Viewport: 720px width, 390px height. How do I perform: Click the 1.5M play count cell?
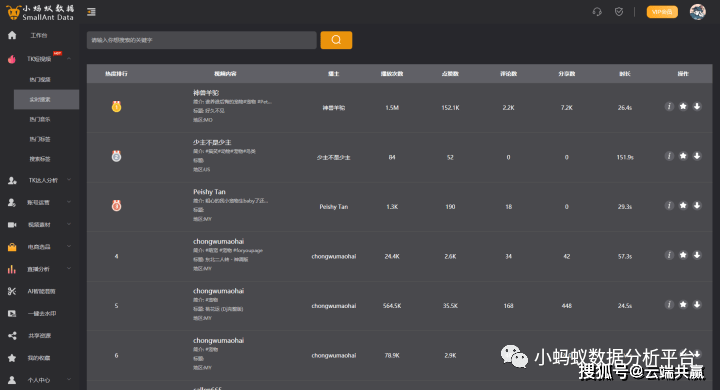[392, 108]
